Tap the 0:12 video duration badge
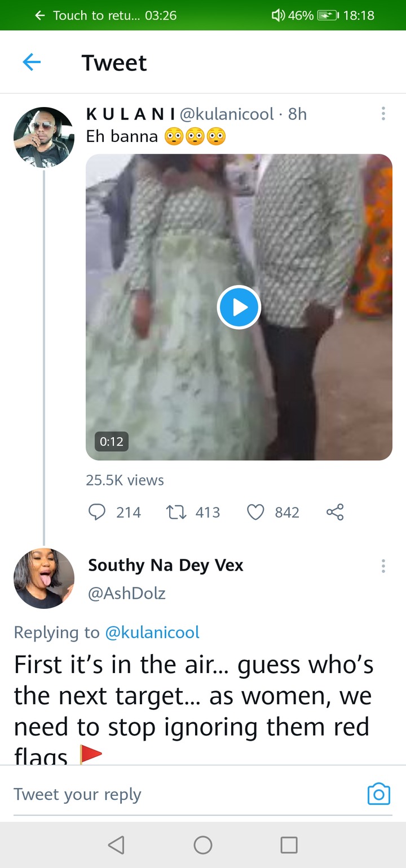This screenshot has height=868, width=406. coord(112,441)
